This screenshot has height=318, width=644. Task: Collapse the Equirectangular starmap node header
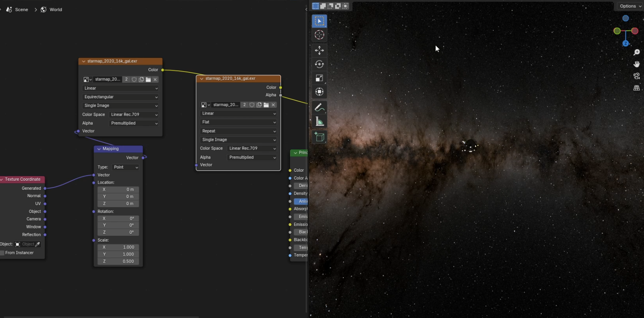(83, 61)
